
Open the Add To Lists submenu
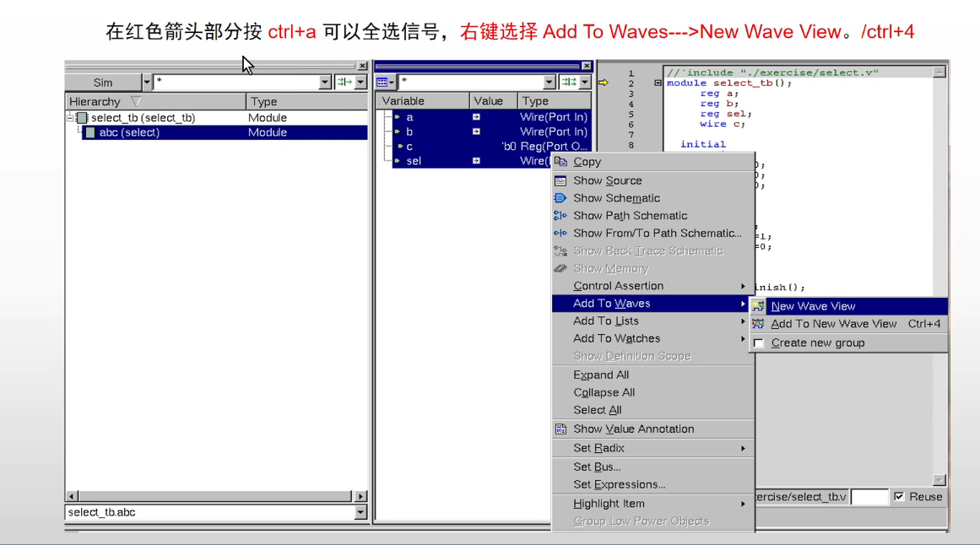pyautogui.click(x=653, y=321)
